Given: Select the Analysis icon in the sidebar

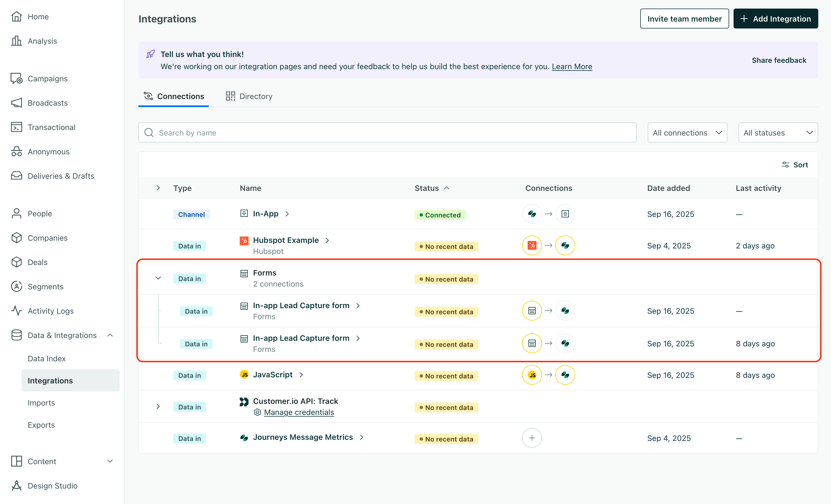Looking at the screenshot, I should (x=16, y=40).
